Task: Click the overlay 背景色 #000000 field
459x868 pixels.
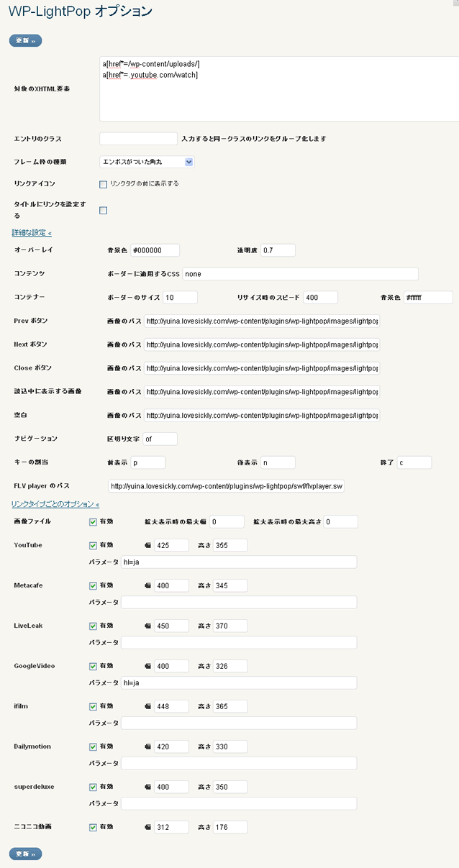Action: tap(155, 250)
